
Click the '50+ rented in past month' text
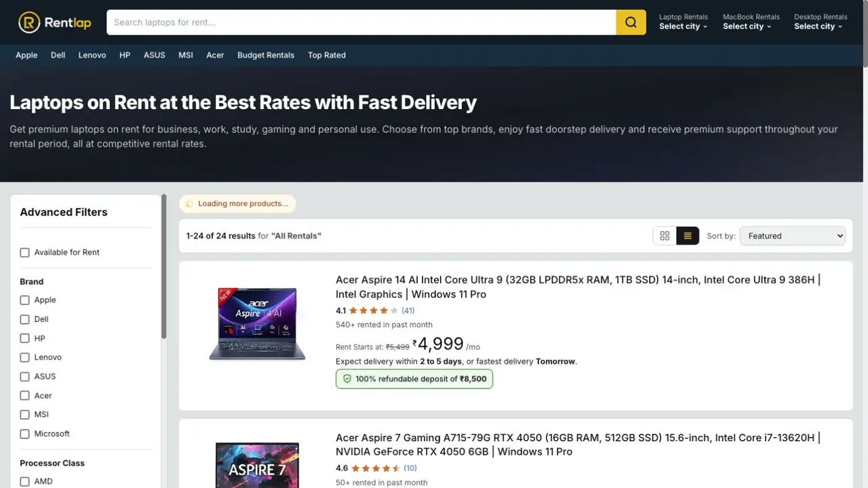(382, 483)
